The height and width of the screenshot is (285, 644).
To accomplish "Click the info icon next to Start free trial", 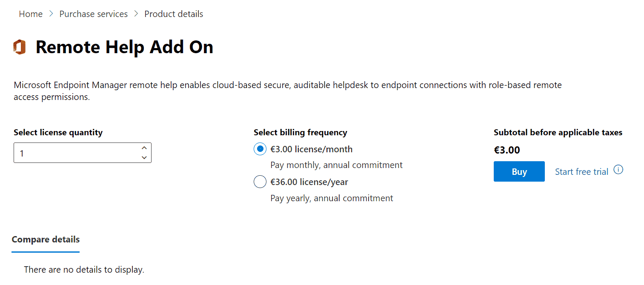I will tap(618, 170).
